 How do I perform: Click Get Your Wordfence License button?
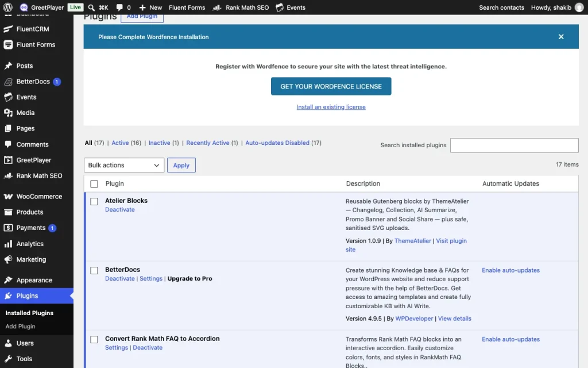point(331,86)
